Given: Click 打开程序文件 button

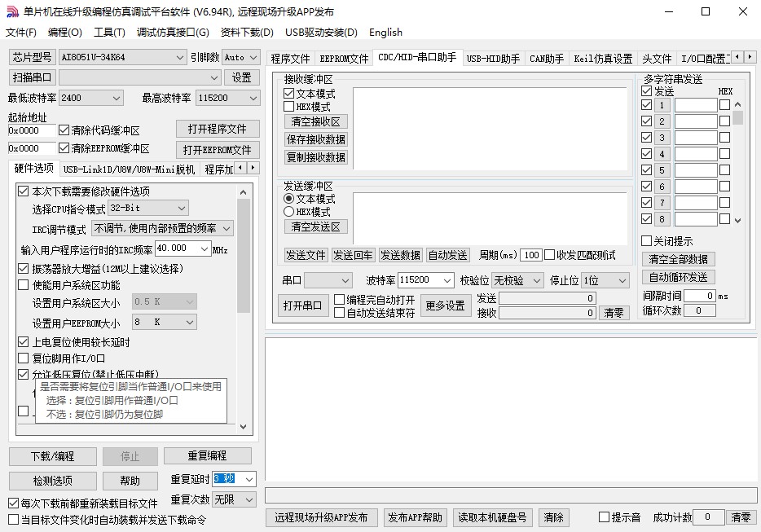Looking at the screenshot, I should pyautogui.click(x=218, y=129).
